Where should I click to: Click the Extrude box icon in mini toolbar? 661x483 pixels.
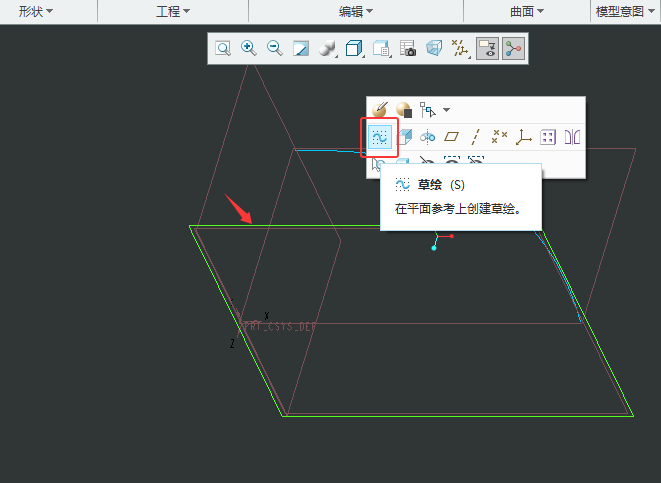point(404,137)
